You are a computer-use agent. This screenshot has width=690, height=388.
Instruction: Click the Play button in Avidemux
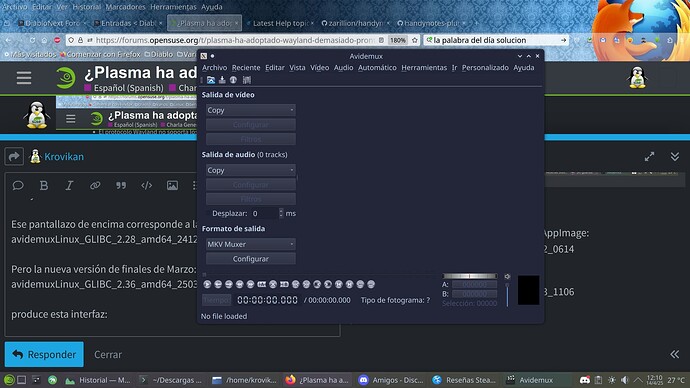click(207, 284)
